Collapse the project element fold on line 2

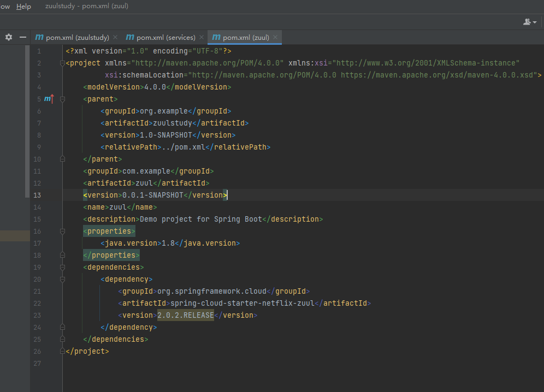[62, 63]
